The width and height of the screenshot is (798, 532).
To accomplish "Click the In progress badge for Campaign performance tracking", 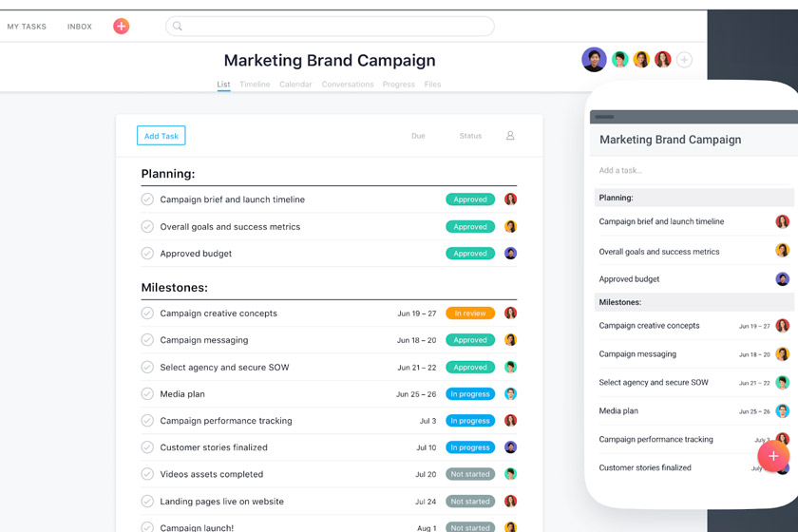I will click(470, 421).
